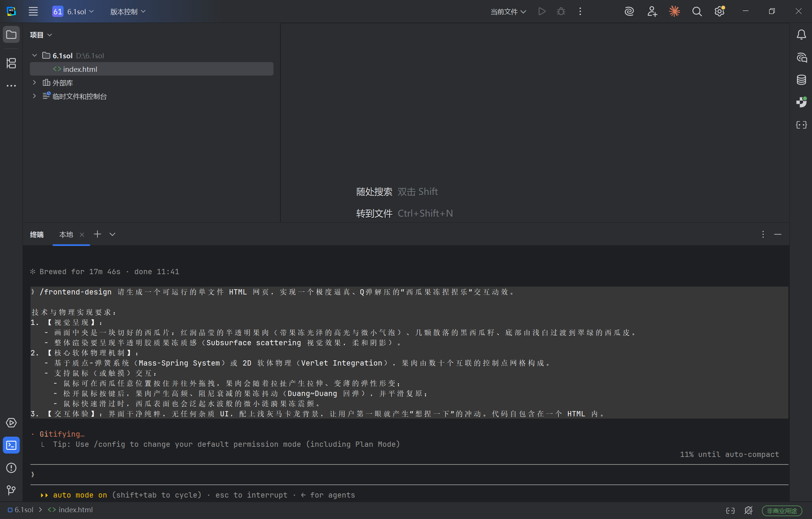Screen dimensions: 812x519
Task: Toggle the Services tool window icon
Action: click(11, 423)
